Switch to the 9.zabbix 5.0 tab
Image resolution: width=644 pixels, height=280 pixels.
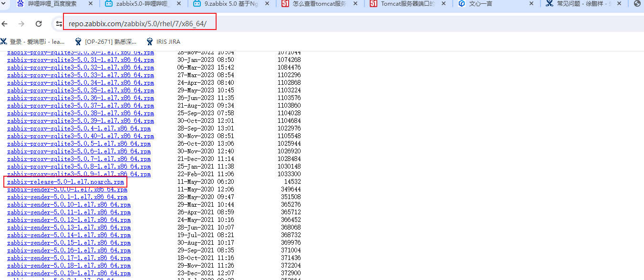point(230,3)
